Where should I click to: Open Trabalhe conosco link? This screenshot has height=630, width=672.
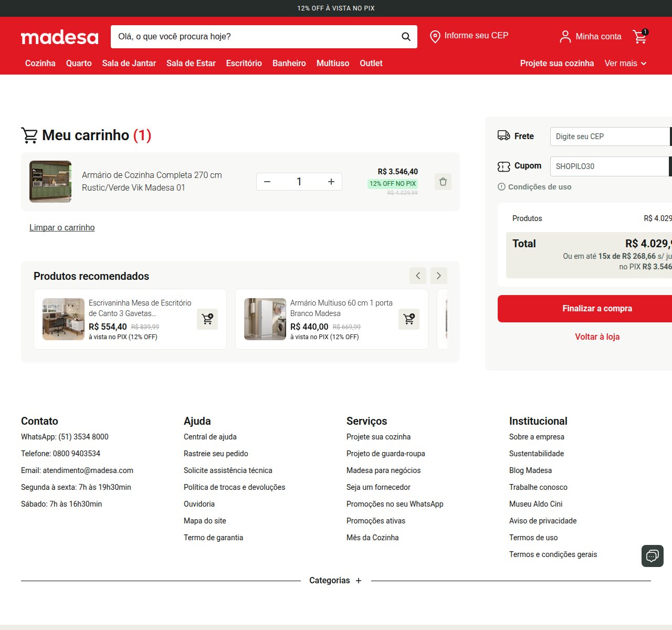[538, 487]
